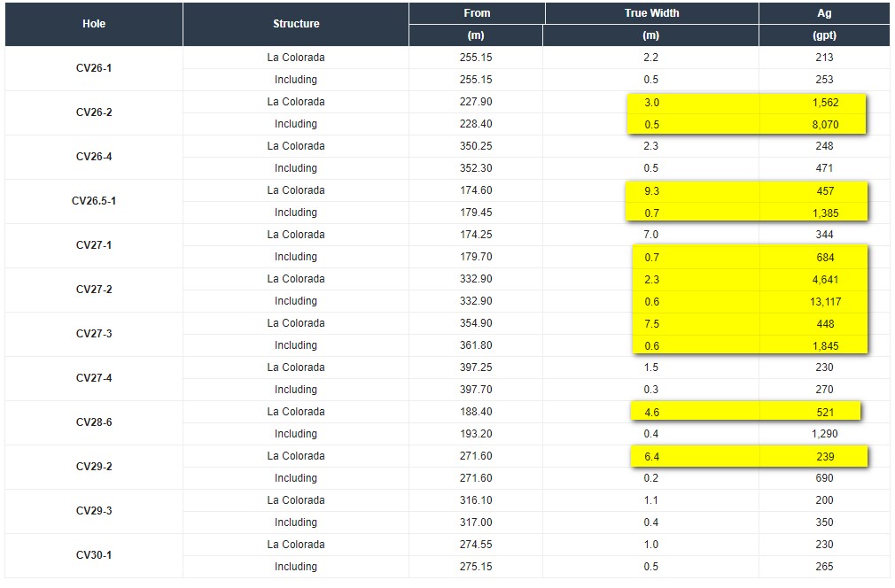This screenshot has height=588, width=895.
Task: Select hole cell CV30-1
Action: tap(94, 555)
